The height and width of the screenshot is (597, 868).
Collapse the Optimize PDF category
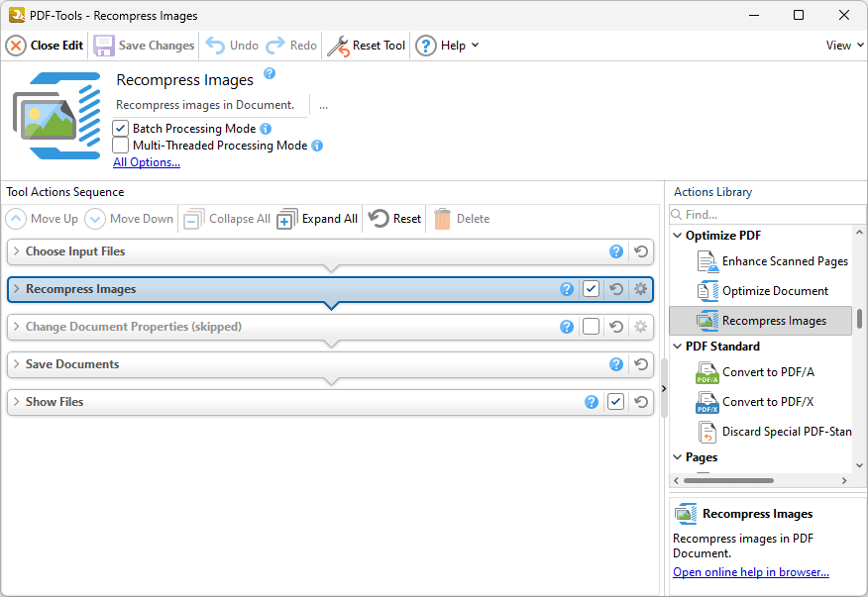tap(678, 236)
